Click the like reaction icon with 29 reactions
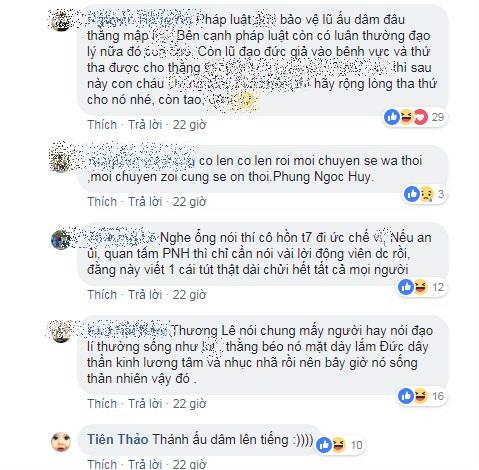 tap(392, 117)
